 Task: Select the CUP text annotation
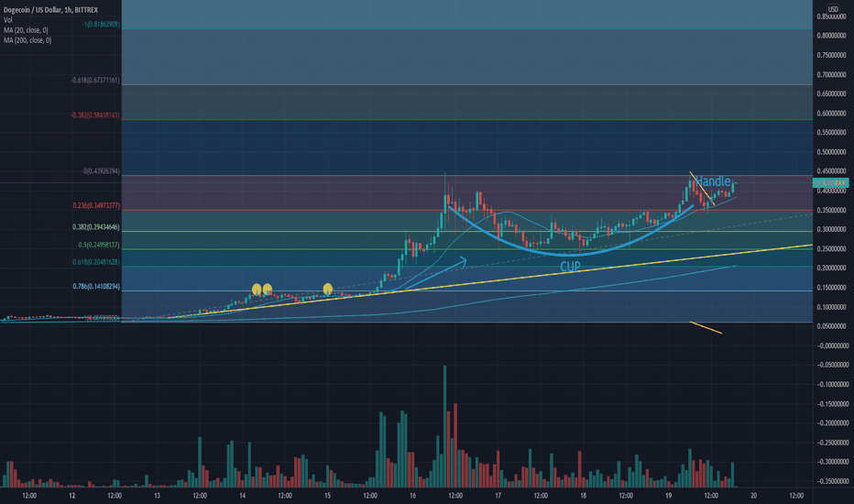coord(570,267)
